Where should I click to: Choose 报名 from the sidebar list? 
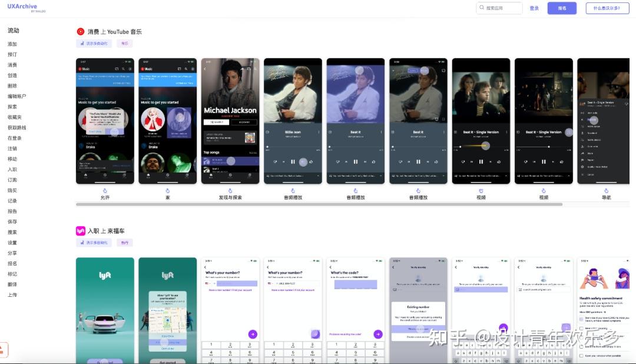pos(12,263)
